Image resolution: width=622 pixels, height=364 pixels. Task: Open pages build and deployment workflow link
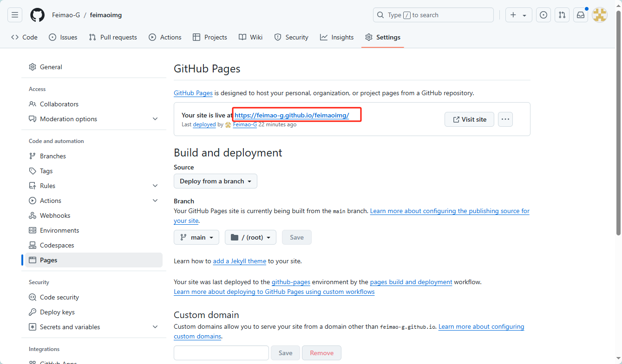pos(411,282)
